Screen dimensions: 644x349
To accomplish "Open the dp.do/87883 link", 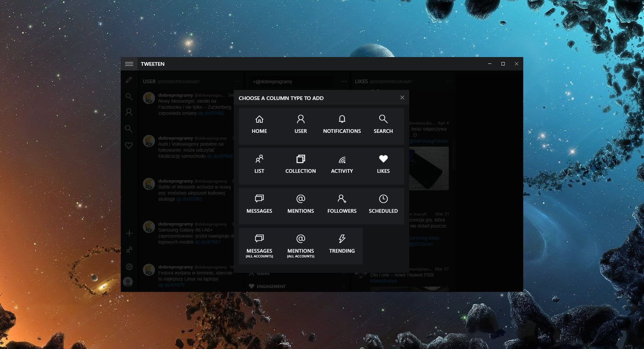I will pyautogui.click(x=189, y=199).
